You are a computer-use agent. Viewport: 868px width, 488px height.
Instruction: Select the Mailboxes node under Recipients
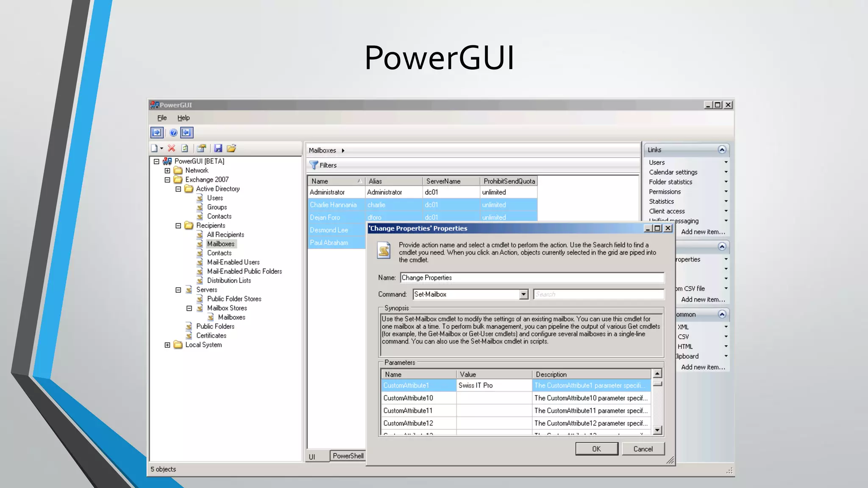[221, 244]
